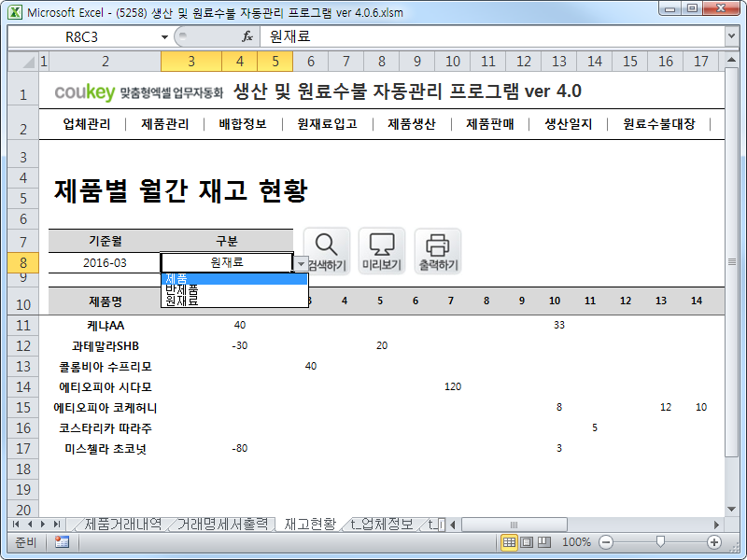Select column header 12
Viewport: 747px width, 560px height.
point(524,62)
